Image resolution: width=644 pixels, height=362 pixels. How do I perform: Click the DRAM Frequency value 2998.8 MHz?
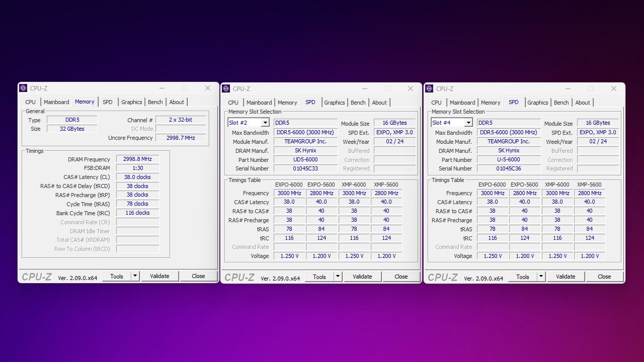(137, 159)
